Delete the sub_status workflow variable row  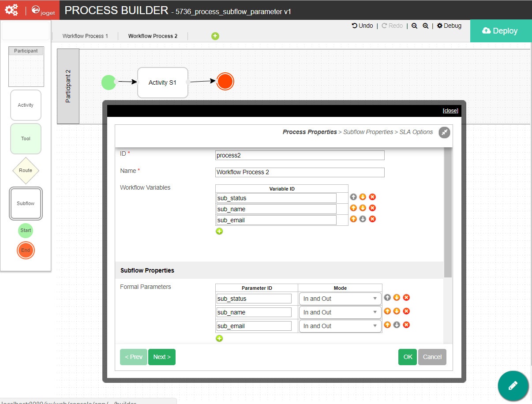tap(372, 197)
